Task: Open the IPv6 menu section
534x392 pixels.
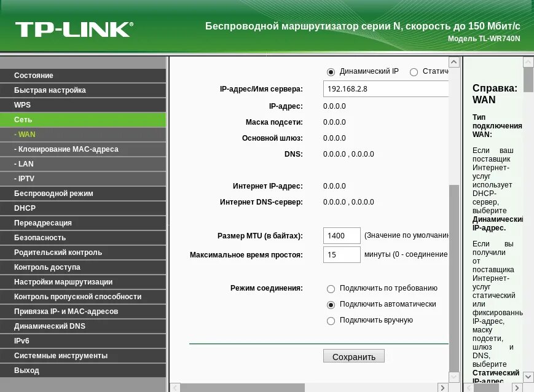Action: (x=83, y=340)
